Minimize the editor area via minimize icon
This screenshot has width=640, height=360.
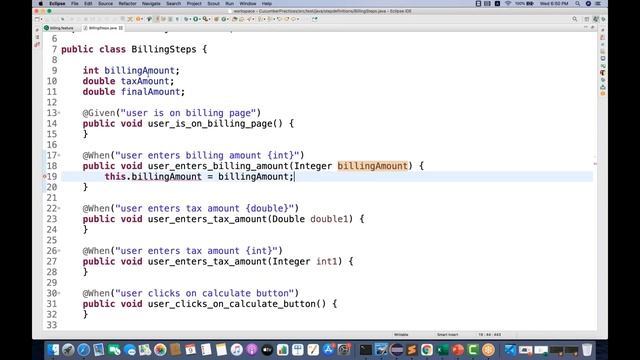click(586, 27)
